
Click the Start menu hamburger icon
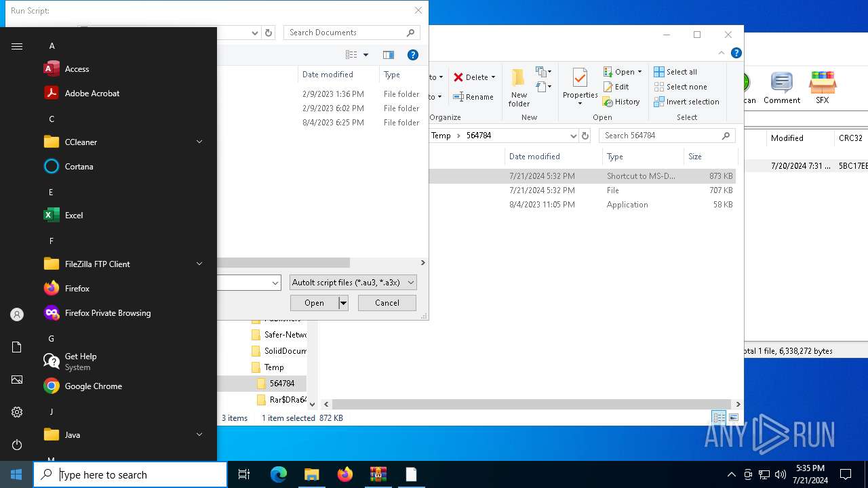click(17, 46)
